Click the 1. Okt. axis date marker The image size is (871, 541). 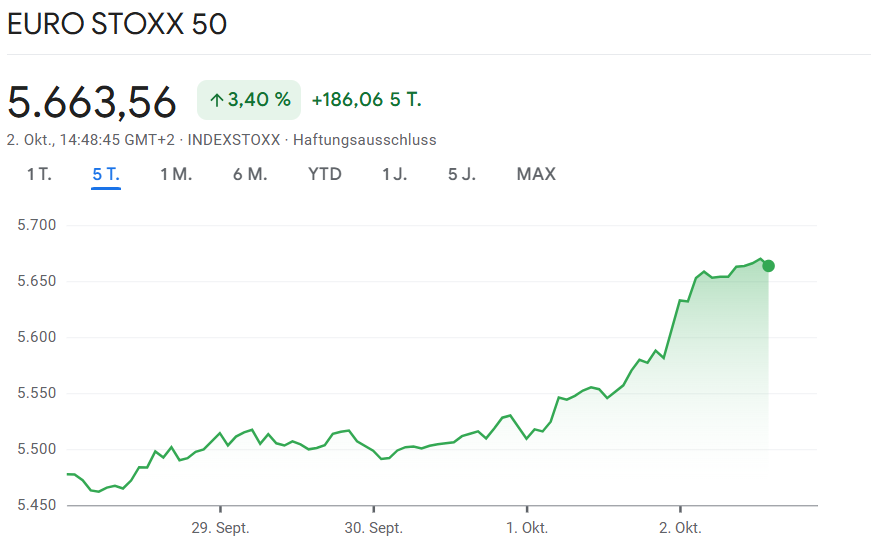coord(526,527)
